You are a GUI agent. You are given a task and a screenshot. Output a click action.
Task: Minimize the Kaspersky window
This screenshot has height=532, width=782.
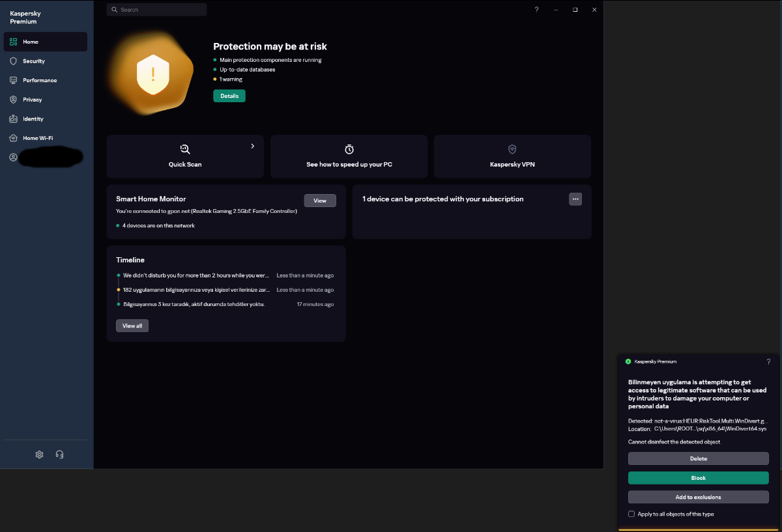[556, 10]
